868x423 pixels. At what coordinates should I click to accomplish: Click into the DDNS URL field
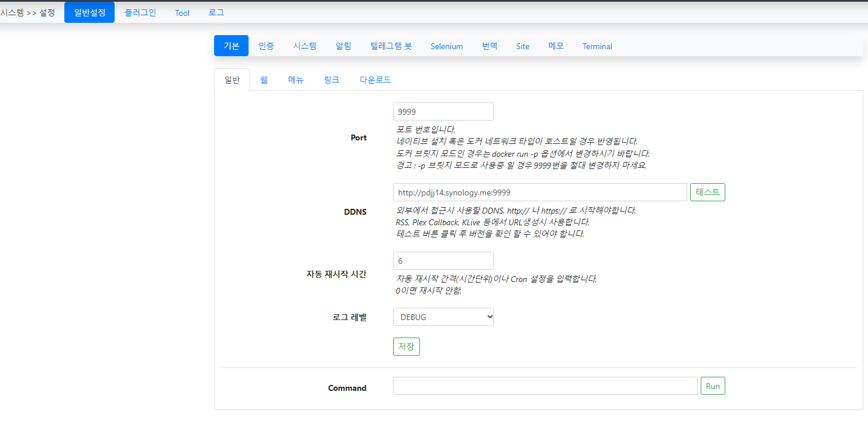(x=539, y=192)
